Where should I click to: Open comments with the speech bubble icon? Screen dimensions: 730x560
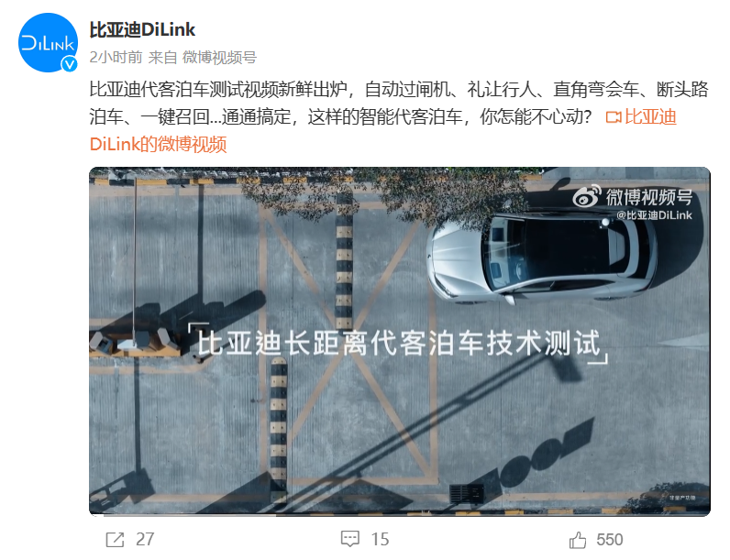tap(350, 539)
